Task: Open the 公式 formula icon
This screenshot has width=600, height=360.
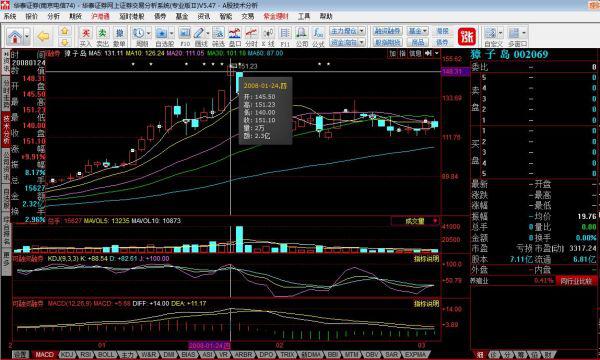Action: click(318, 37)
